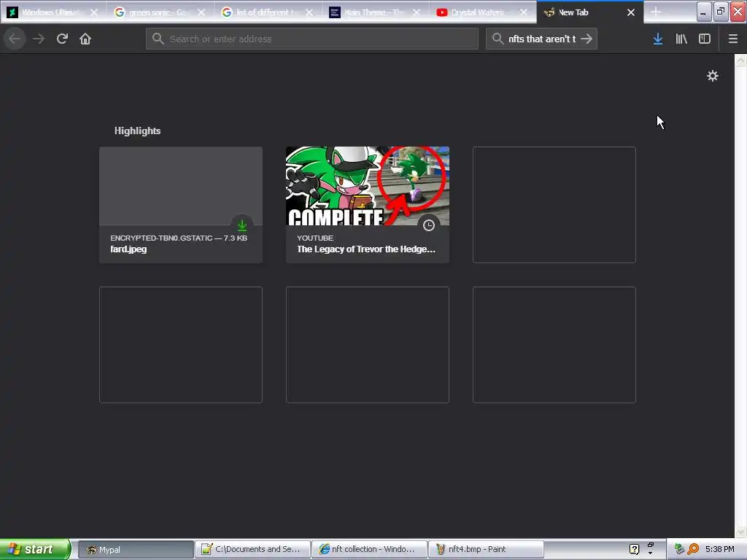Open the C:\Documents and Se... taskbar window
Screen dimensions: 747x560
[252, 550]
